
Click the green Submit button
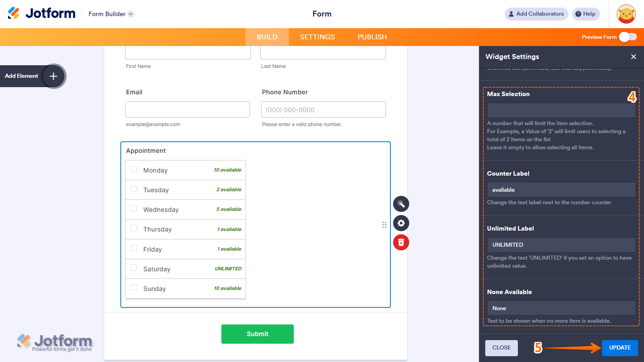click(x=258, y=334)
